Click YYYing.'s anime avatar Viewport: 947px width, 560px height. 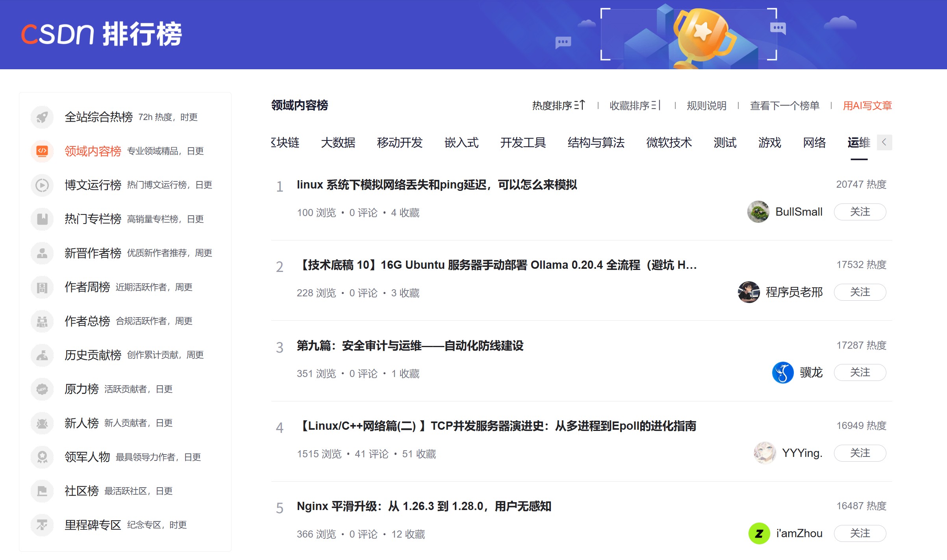coord(765,453)
